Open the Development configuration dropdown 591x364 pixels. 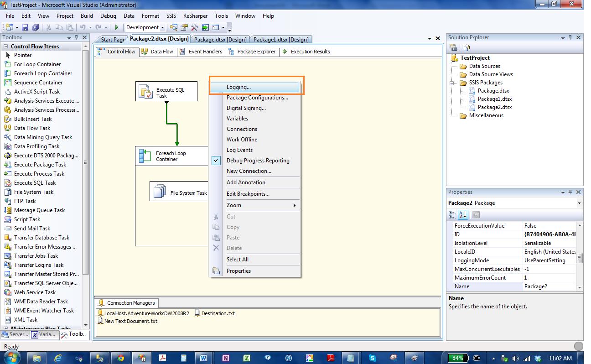[x=161, y=28]
